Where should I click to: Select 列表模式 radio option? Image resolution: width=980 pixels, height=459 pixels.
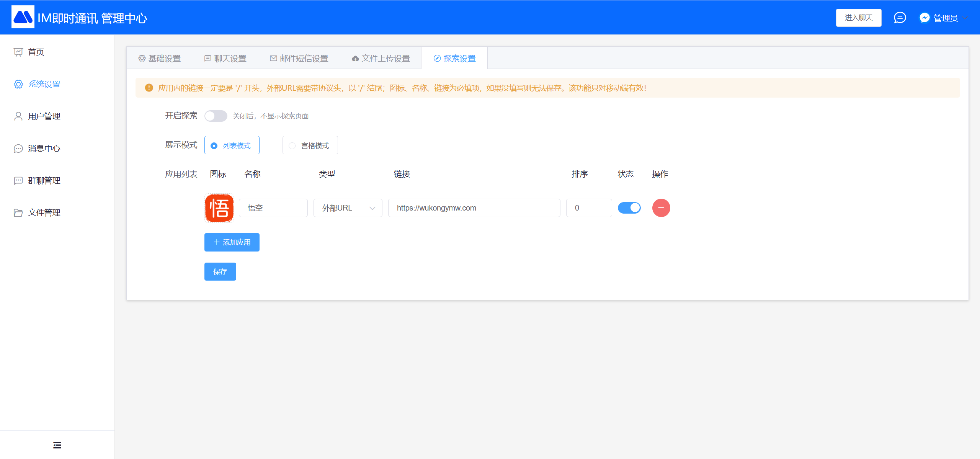pyautogui.click(x=232, y=145)
